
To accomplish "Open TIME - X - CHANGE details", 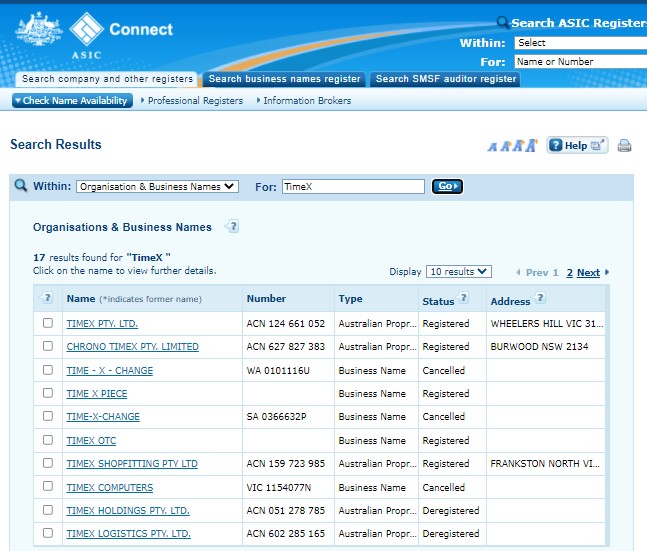I will [x=110, y=371].
